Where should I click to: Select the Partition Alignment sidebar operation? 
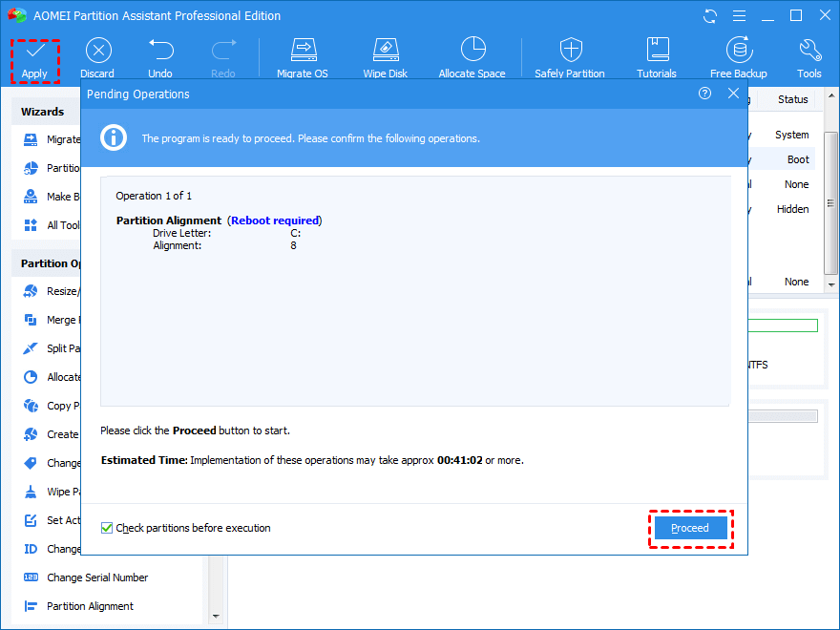pos(79,606)
